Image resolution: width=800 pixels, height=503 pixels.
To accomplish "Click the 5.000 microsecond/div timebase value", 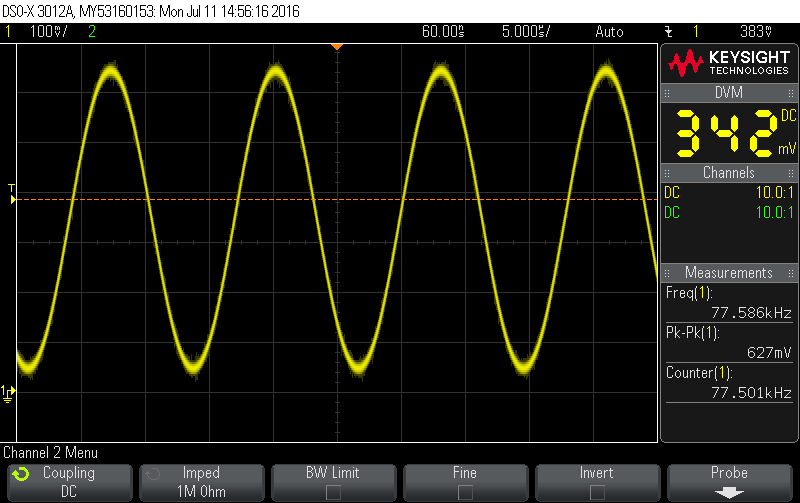I will (x=526, y=32).
